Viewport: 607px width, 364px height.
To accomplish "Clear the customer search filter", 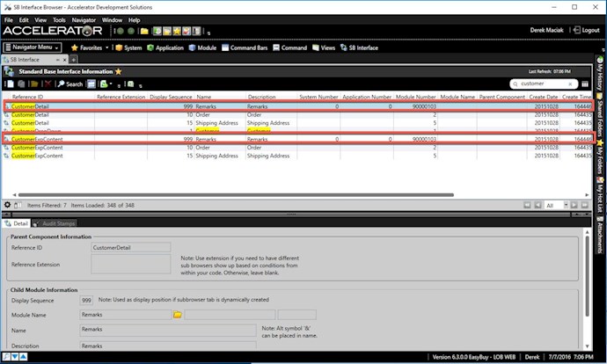I will 570,84.
